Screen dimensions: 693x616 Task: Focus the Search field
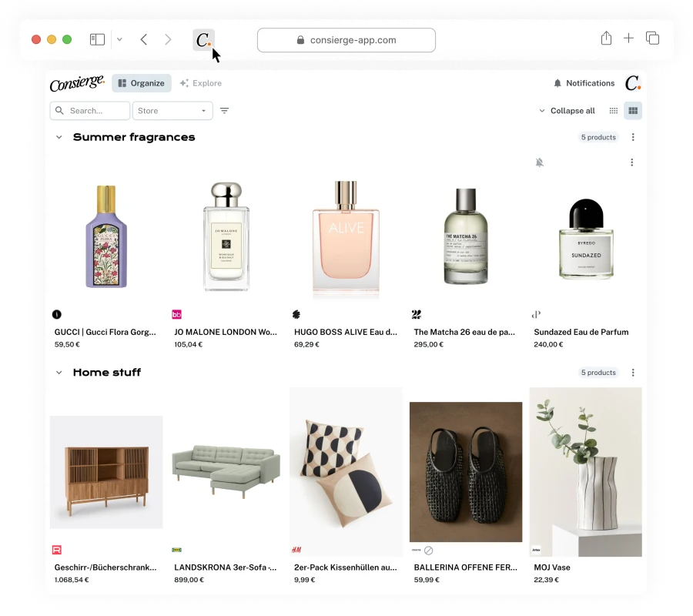(x=90, y=110)
